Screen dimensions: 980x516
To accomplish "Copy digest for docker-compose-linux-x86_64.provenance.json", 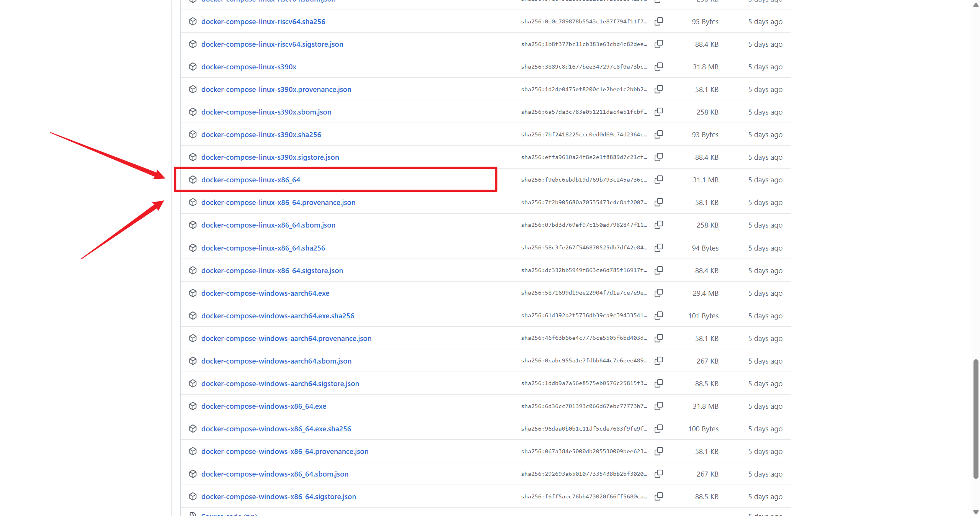I will pos(658,202).
